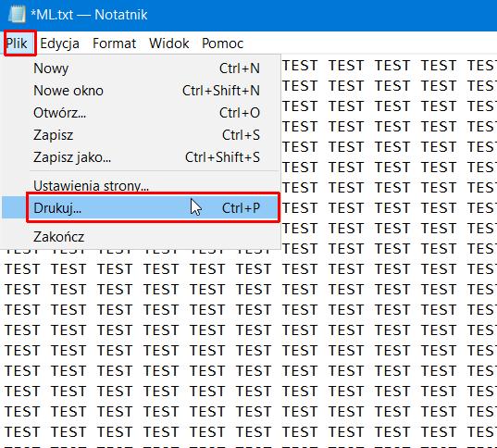The width and height of the screenshot is (497, 448).
Task: Open the Widok menu
Action: pos(169,44)
